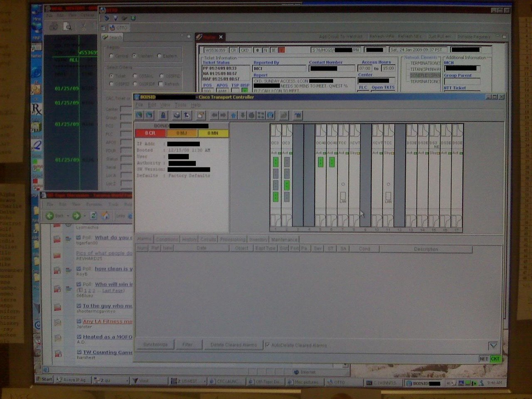The image size is (532, 399).
Task: Open the dropdown arrow next to browser Back
Action: pyautogui.click(x=68, y=216)
